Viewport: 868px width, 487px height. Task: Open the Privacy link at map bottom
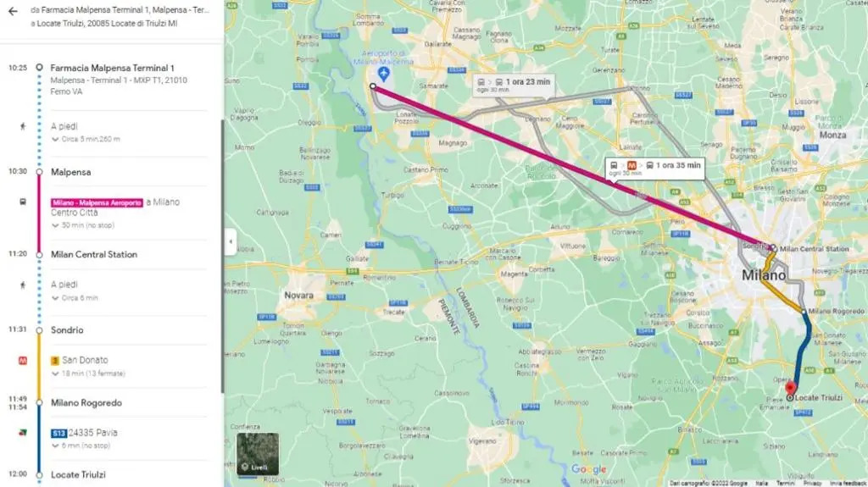pyautogui.click(x=812, y=483)
